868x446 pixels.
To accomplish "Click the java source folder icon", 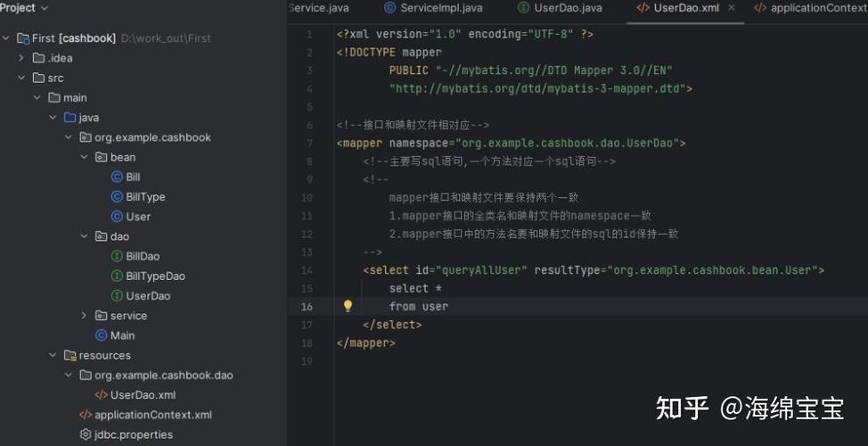I will pyautogui.click(x=70, y=118).
